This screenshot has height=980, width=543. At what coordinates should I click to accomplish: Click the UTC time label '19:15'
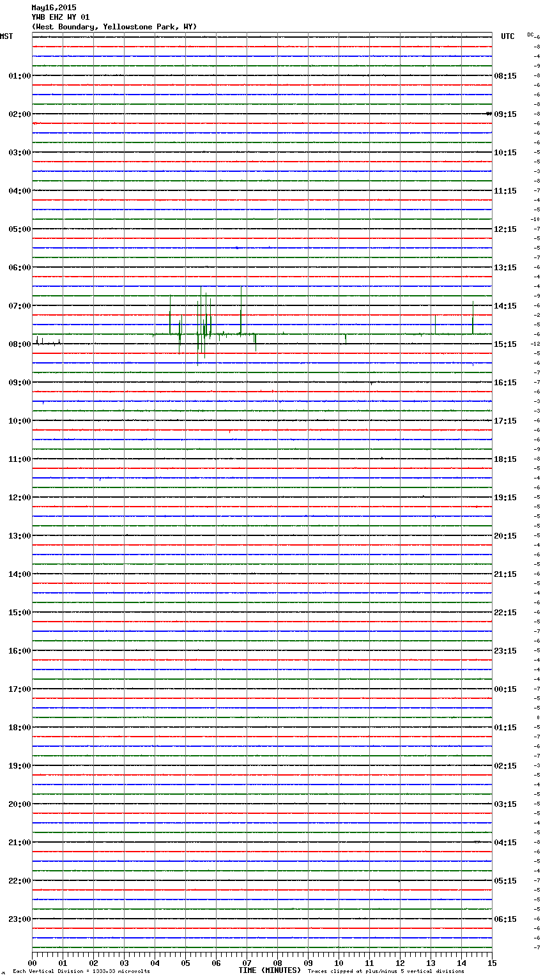[505, 498]
